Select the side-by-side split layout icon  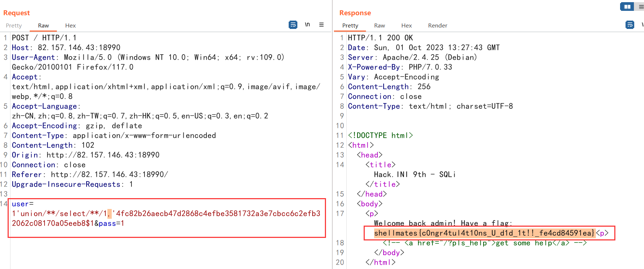(x=627, y=7)
